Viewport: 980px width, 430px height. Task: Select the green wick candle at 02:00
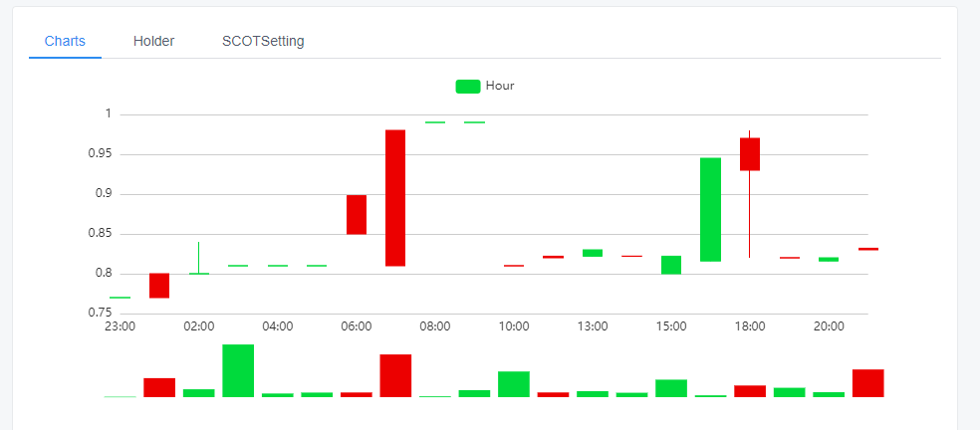coord(199,258)
